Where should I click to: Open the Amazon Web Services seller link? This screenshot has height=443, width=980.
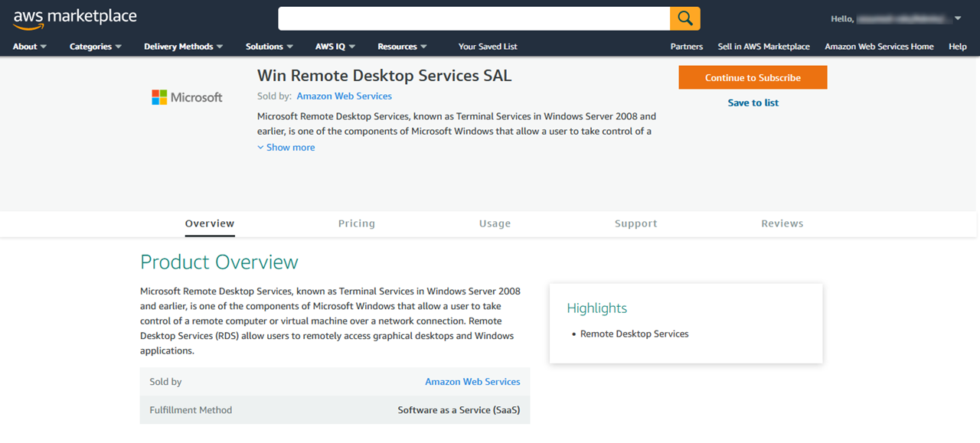tap(344, 96)
